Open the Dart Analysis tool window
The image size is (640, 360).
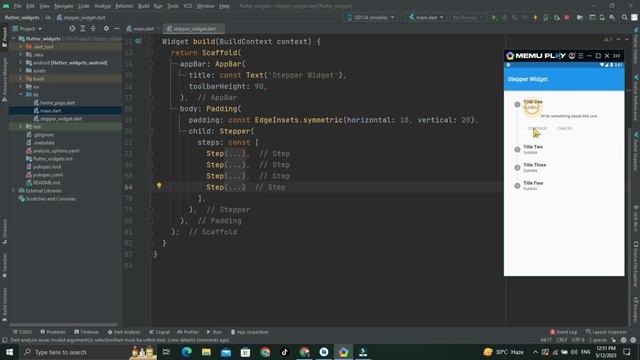click(124, 332)
